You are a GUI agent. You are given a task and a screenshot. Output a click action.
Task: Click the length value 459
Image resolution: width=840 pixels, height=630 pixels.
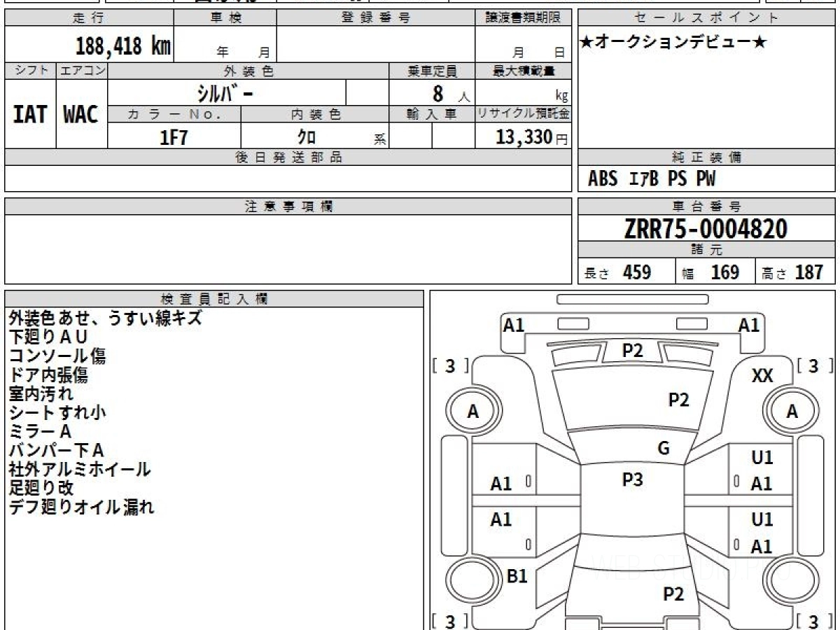click(637, 272)
